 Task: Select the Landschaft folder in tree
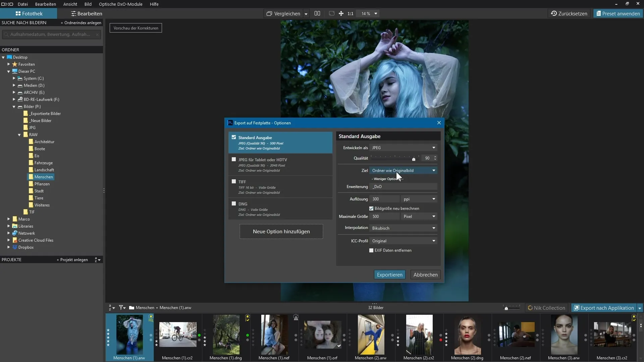[44, 170]
